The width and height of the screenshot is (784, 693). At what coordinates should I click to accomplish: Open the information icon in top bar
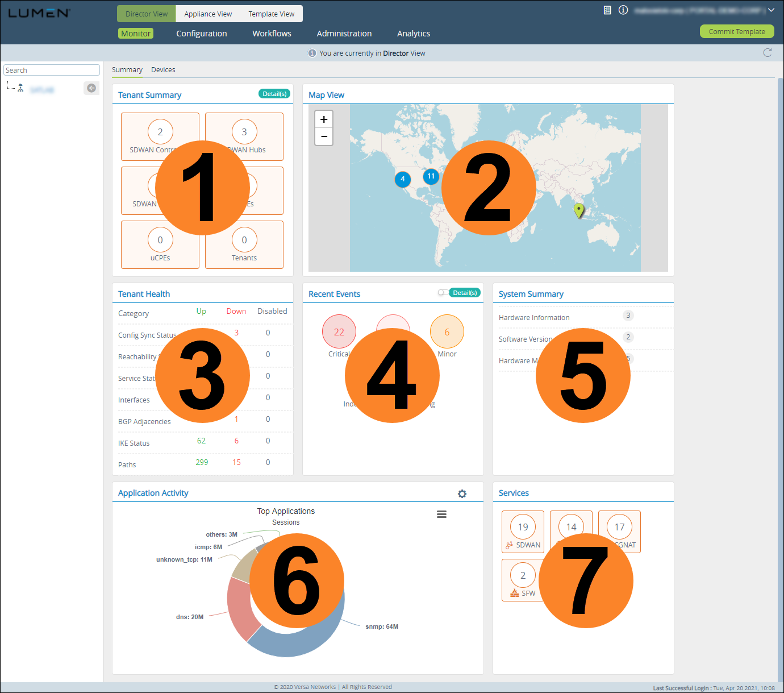coord(623,10)
